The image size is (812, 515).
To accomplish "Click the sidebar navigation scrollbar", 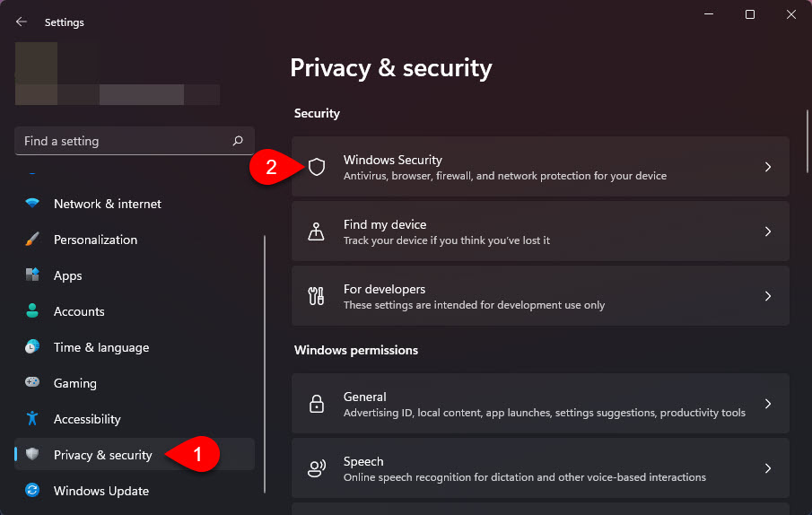I will (265, 364).
